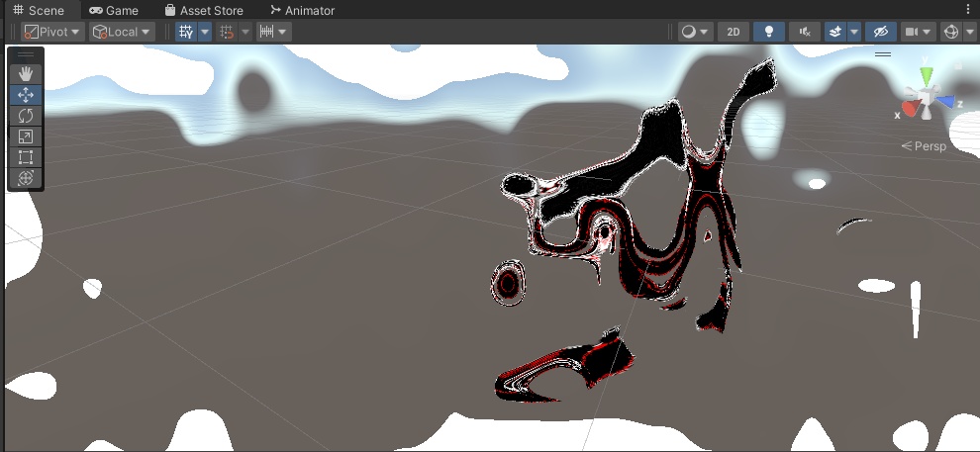Click the red X axis cone
980x452 pixels.
point(912,109)
